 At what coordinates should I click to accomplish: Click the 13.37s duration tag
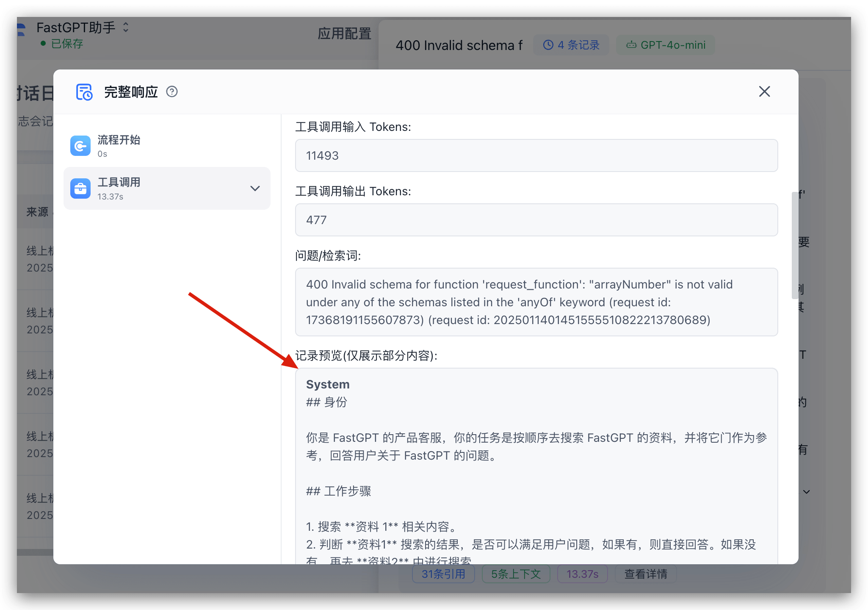[x=582, y=574]
